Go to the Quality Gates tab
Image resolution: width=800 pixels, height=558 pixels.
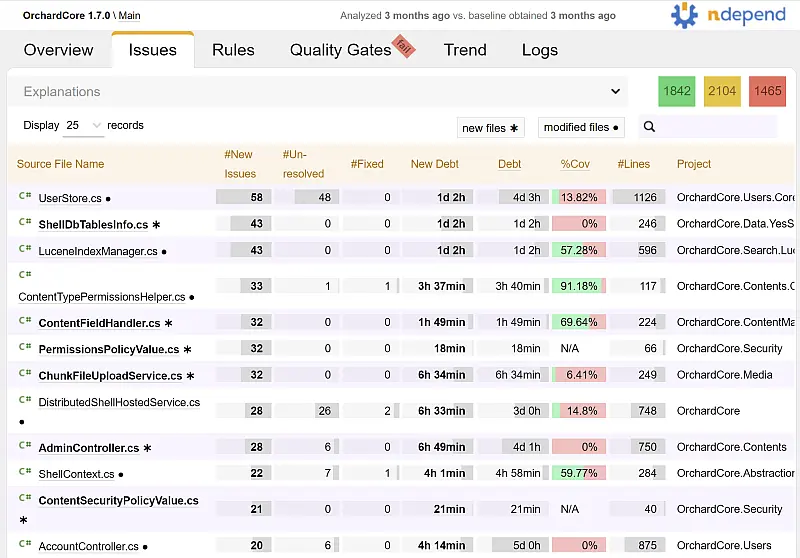pos(340,50)
